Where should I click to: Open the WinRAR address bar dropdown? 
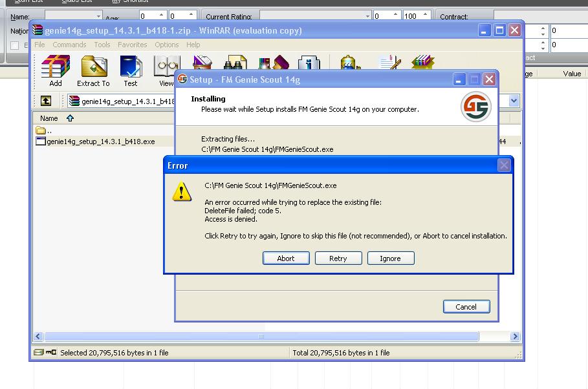point(514,101)
